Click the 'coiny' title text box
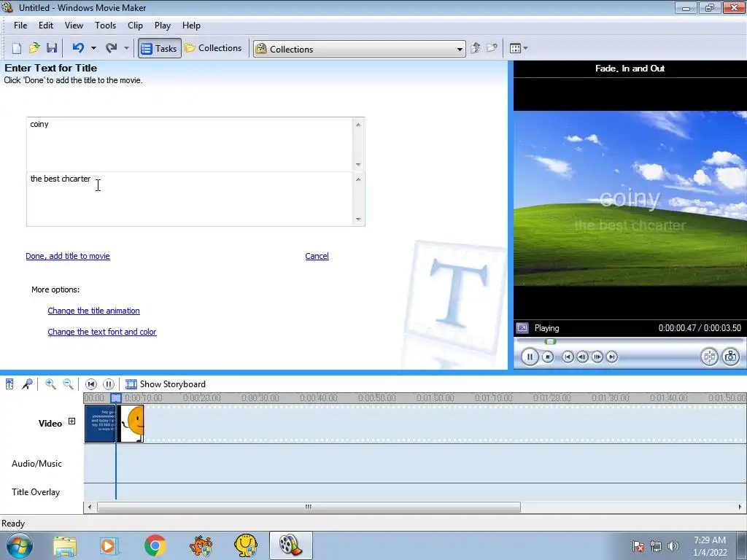This screenshot has width=747, height=560. [x=196, y=144]
